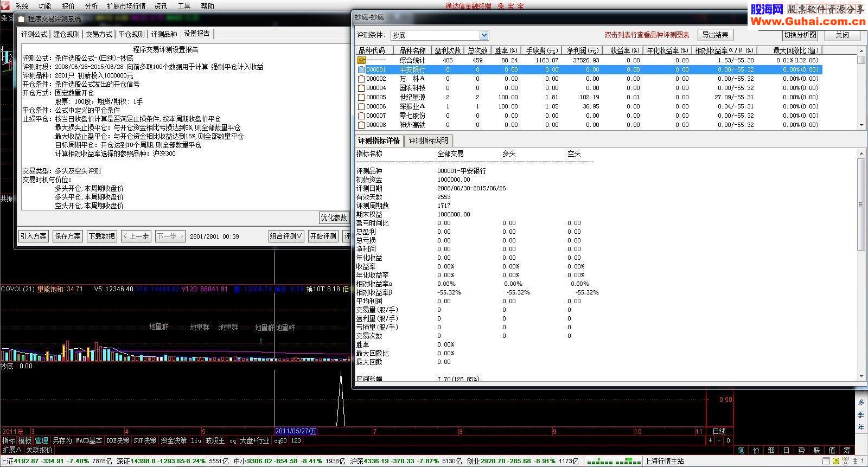Sort by the 胜率(%) column header
The image size is (868, 467).
[506, 50]
